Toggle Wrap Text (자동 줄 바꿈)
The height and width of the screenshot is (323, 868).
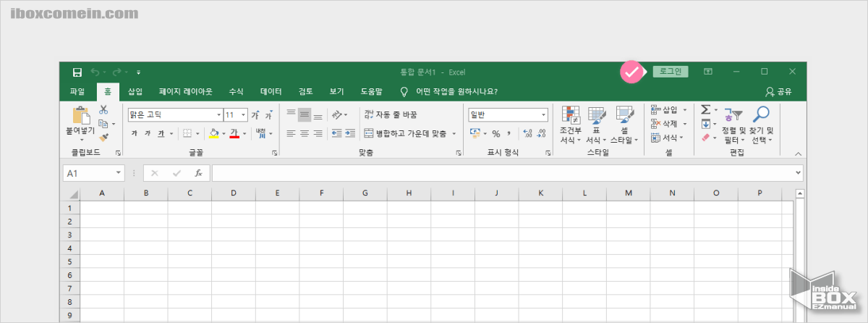[x=390, y=114]
